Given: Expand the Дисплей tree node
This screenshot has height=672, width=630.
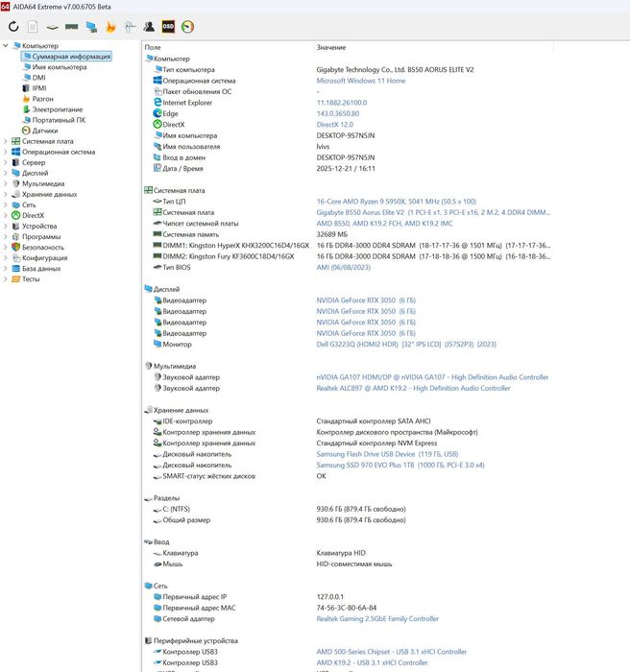Looking at the screenshot, I should (6, 173).
